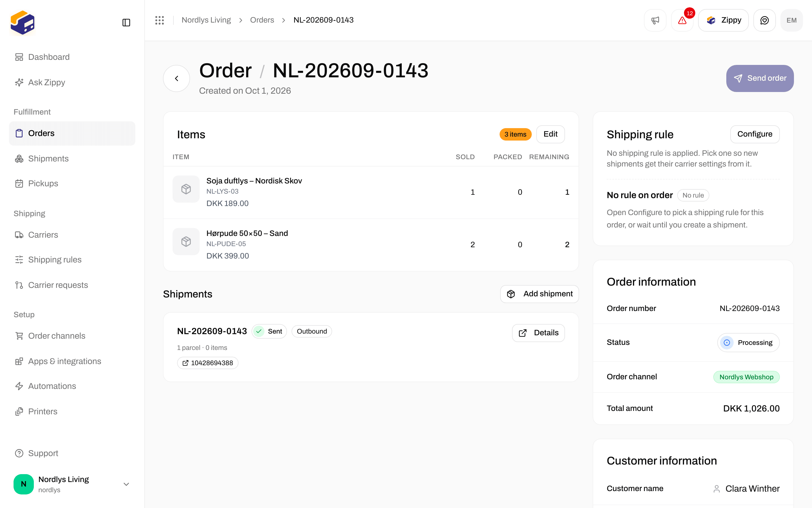
Task: Open the announcements megaphone icon
Action: tap(655, 20)
